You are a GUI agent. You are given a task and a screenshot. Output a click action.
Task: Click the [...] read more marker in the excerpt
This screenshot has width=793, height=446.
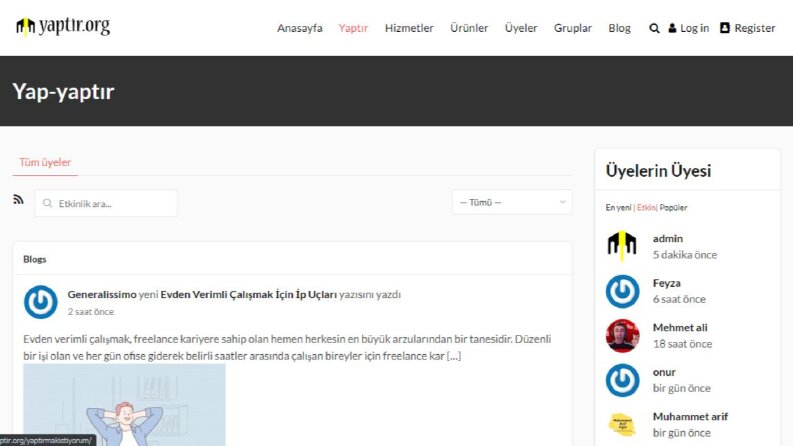click(454, 355)
